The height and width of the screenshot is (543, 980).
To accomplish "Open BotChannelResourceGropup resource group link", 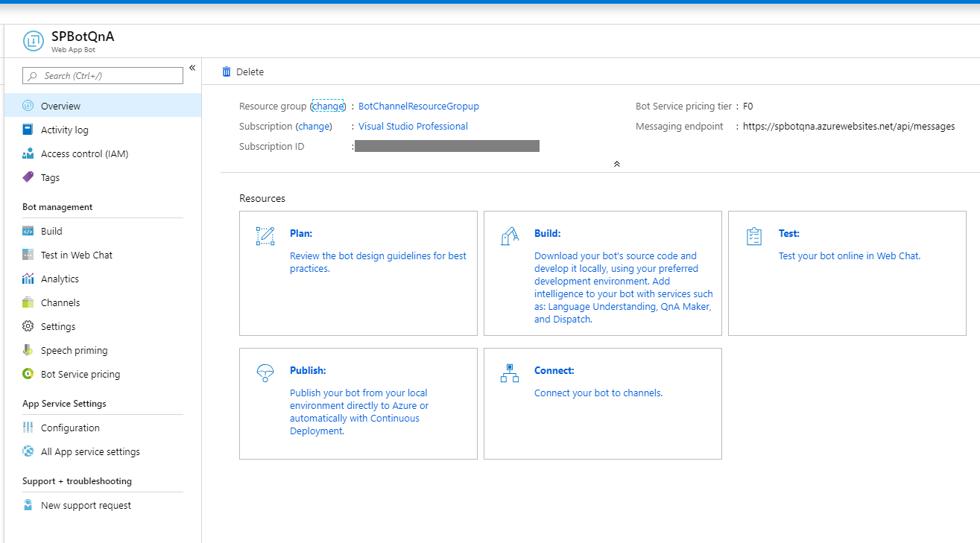I will point(419,107).
